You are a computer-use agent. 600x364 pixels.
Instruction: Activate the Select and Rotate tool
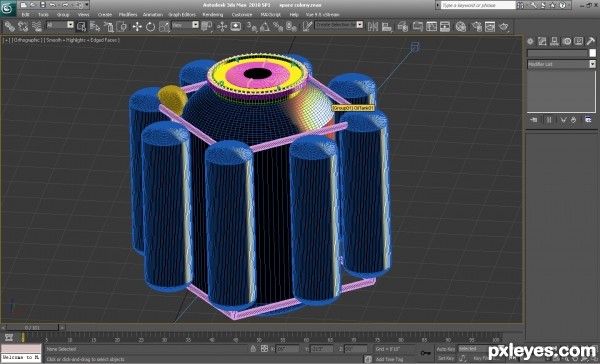[150, 26]
